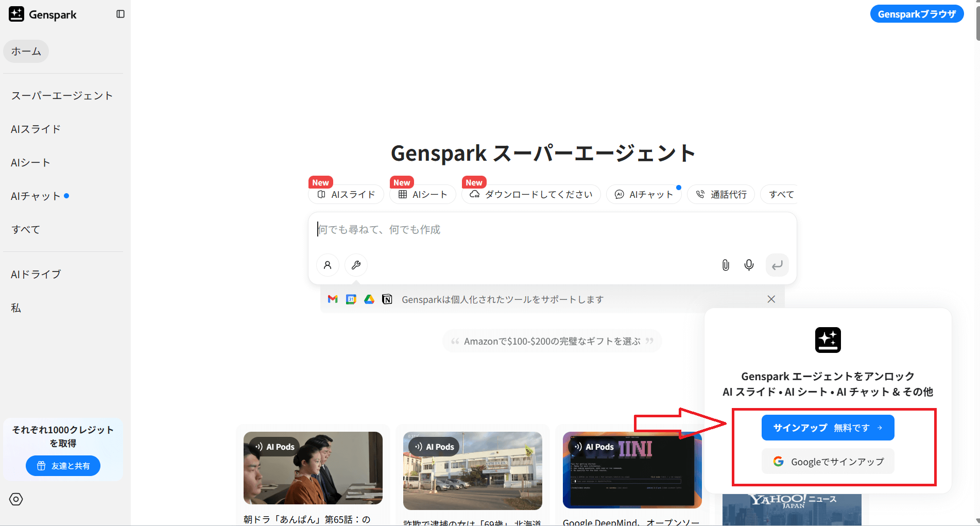Open the 朝ドラ「あんぱん」AI Pods thumbnail
Viewport: 980px width, 526px height.
[x=313, y=468]
